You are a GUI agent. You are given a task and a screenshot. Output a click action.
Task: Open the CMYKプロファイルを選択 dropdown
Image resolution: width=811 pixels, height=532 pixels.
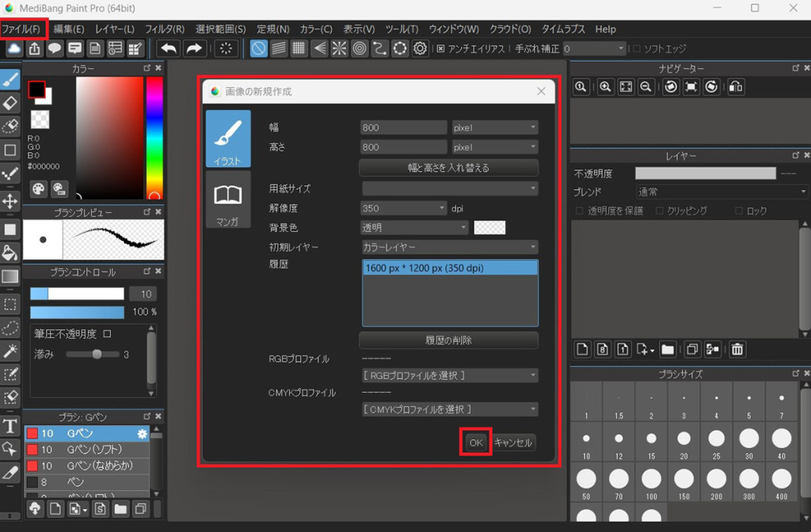pos(450,409)
